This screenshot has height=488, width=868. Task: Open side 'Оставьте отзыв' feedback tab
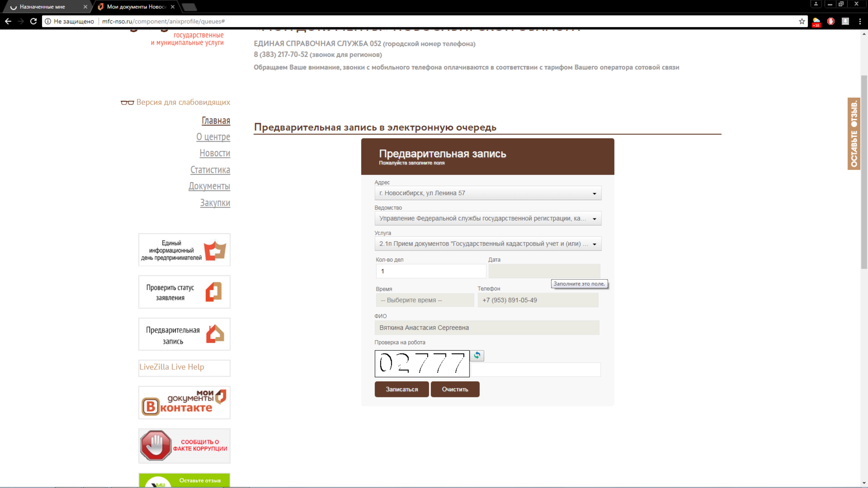click(854, 134)
